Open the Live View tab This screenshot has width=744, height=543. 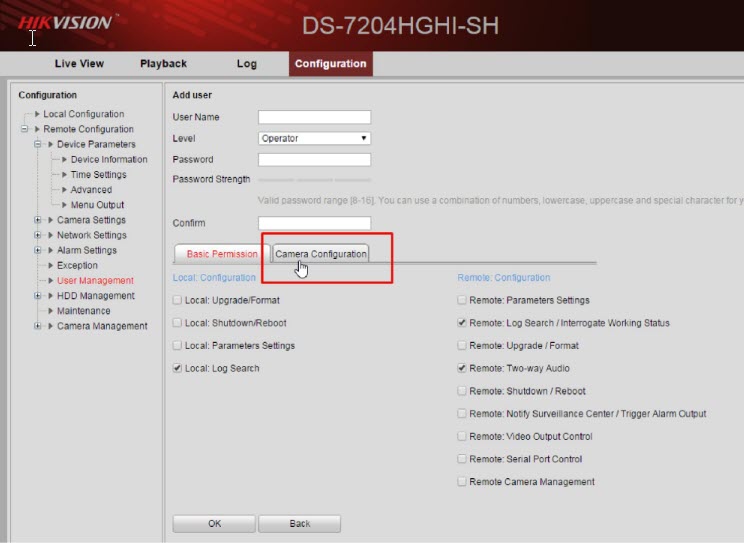point(79,64)
